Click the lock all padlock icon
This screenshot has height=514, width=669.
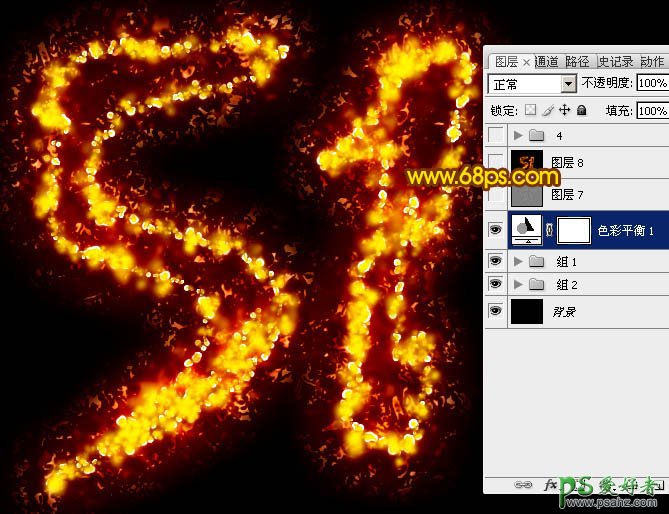pos(581,110)
